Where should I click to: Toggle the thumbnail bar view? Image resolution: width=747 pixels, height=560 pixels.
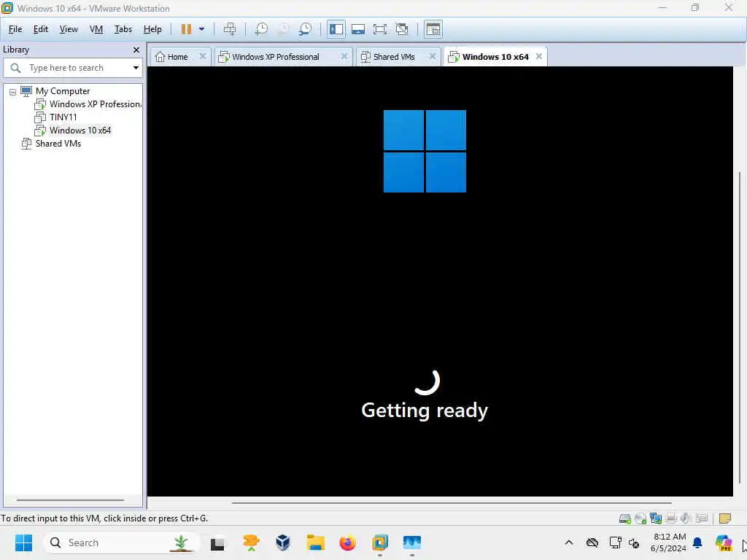[357, 29]
